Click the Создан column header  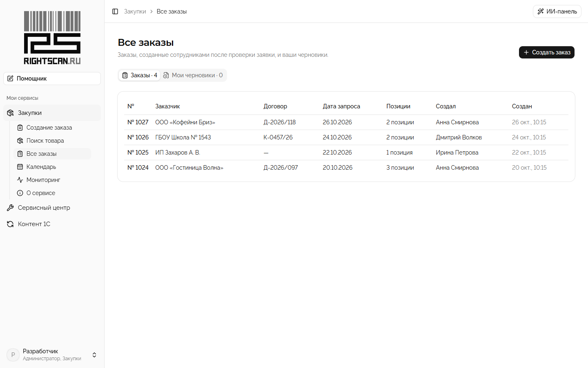tap(522, 106)
